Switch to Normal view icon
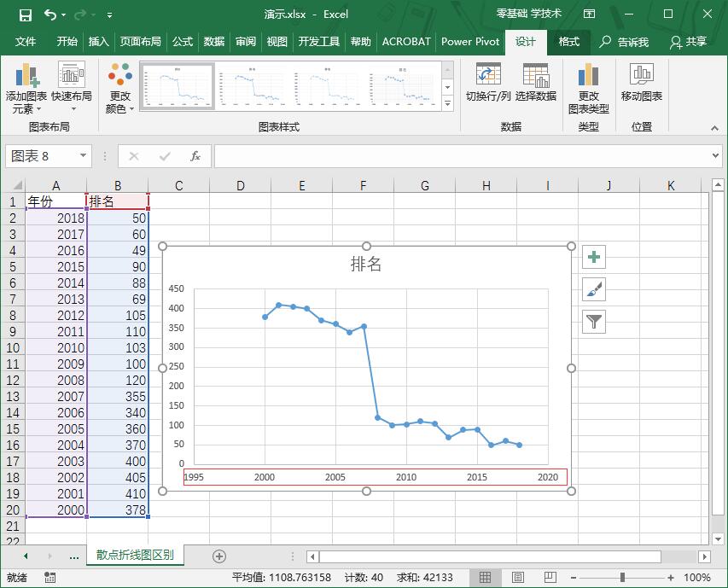This screenshot has height=588, width=728. click(485, 577)
